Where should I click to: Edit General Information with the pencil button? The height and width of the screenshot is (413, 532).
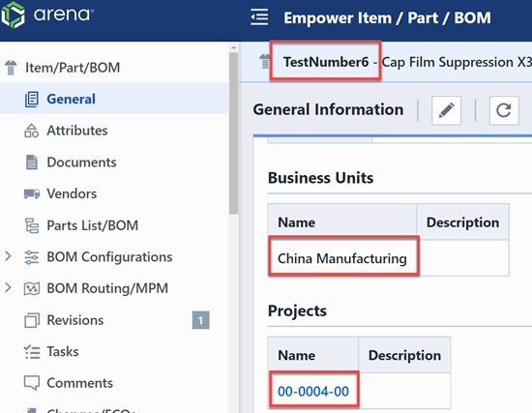(447, 110)
